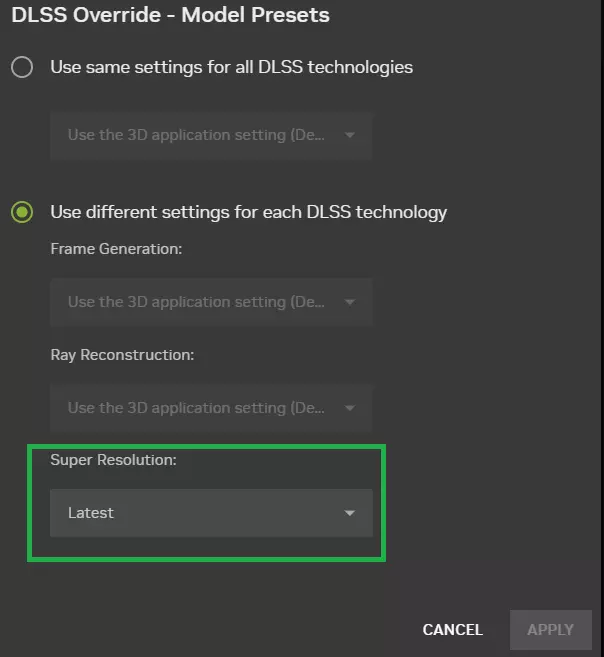Click the "Super Resolution:" label
This screenshot has width=604, height=657.
[x=113, y=460]
